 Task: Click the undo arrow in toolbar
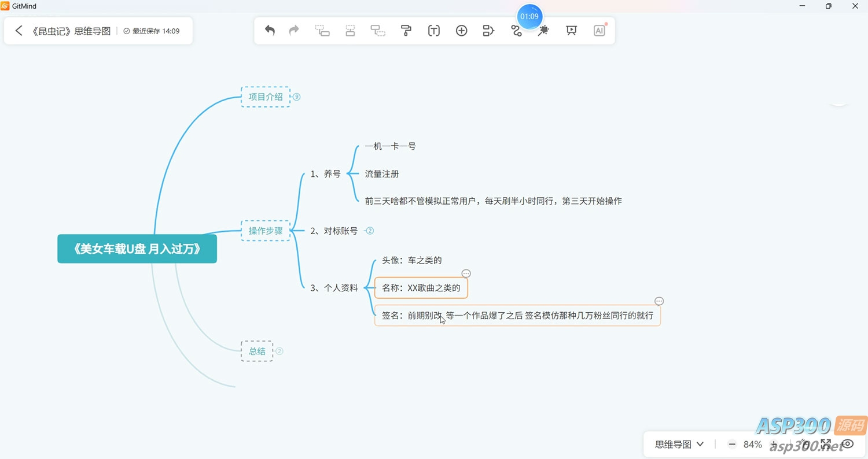270,31
